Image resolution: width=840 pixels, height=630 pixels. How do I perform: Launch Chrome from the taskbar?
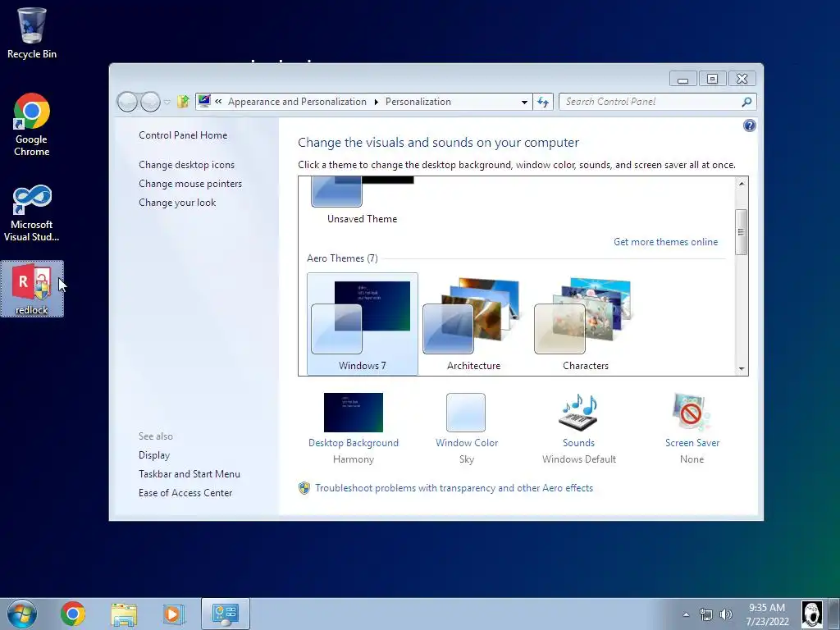(73, 614)
